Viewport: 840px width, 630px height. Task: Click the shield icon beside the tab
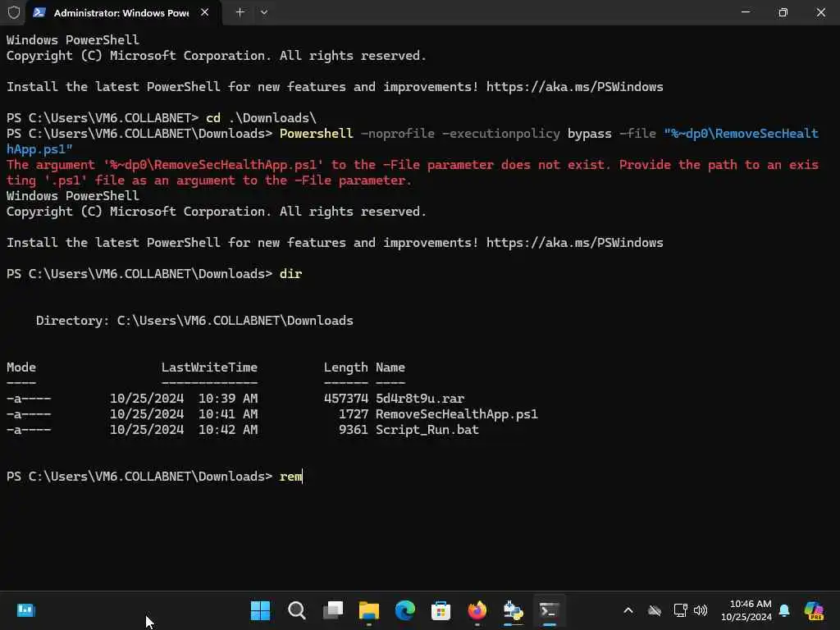[14, 12]
